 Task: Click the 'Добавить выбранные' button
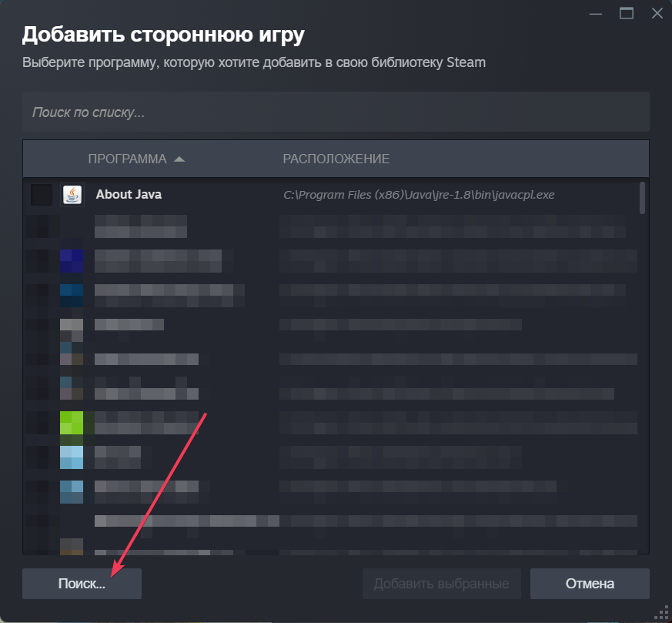tap(441, 584)
